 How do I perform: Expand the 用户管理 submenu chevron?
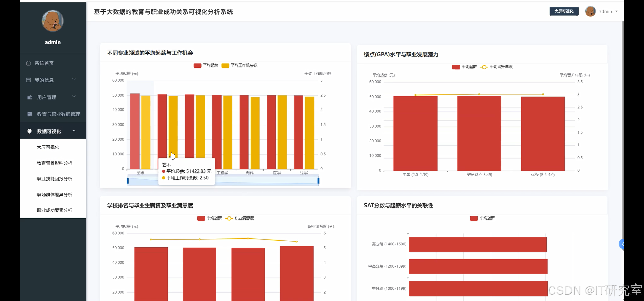point(74,97)
